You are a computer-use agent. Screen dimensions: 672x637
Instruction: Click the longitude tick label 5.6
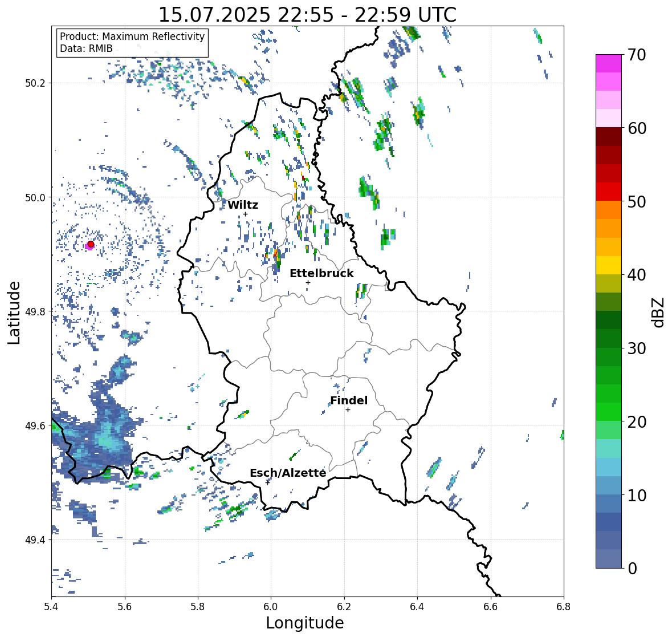(x=125, y=606)
